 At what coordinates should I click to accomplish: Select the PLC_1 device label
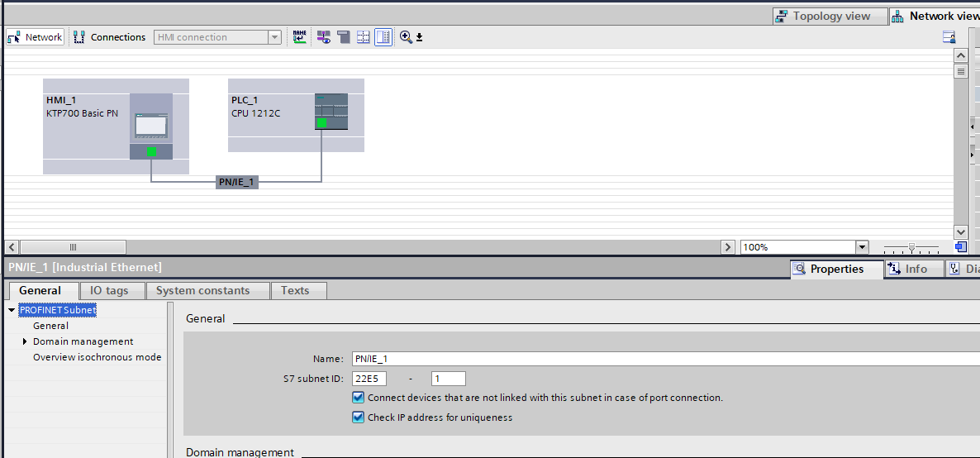[x=245, y=100]
